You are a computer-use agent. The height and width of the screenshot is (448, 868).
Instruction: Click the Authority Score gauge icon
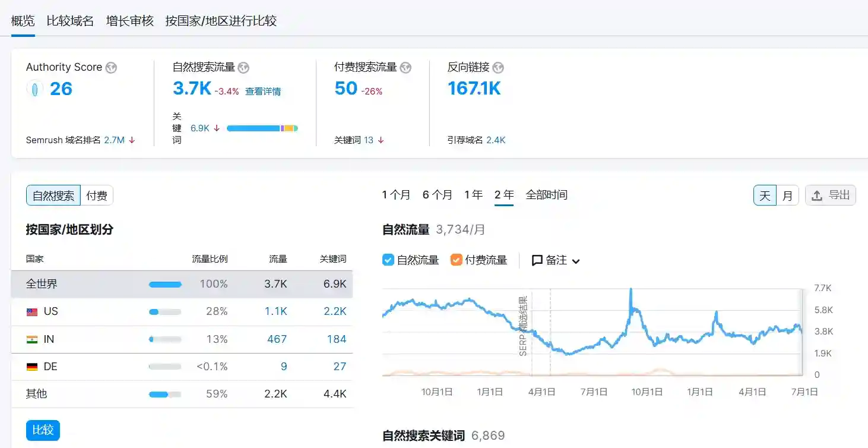point(35,89)
